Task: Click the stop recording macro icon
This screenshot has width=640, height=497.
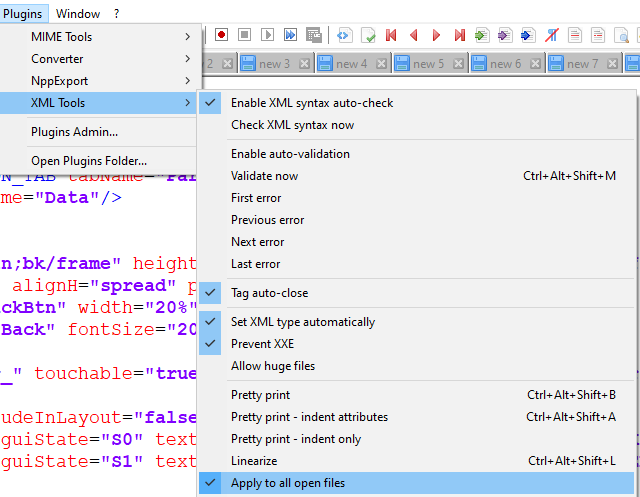Action: pyautogui.click(x=244, y=35)
